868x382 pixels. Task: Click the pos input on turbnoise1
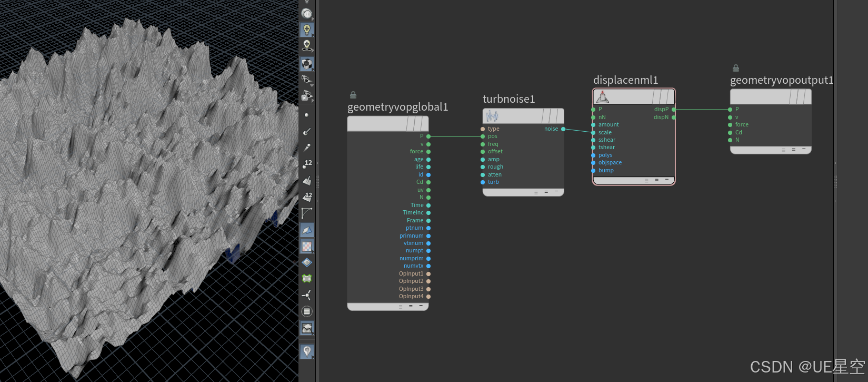click(x=483, y=136)
